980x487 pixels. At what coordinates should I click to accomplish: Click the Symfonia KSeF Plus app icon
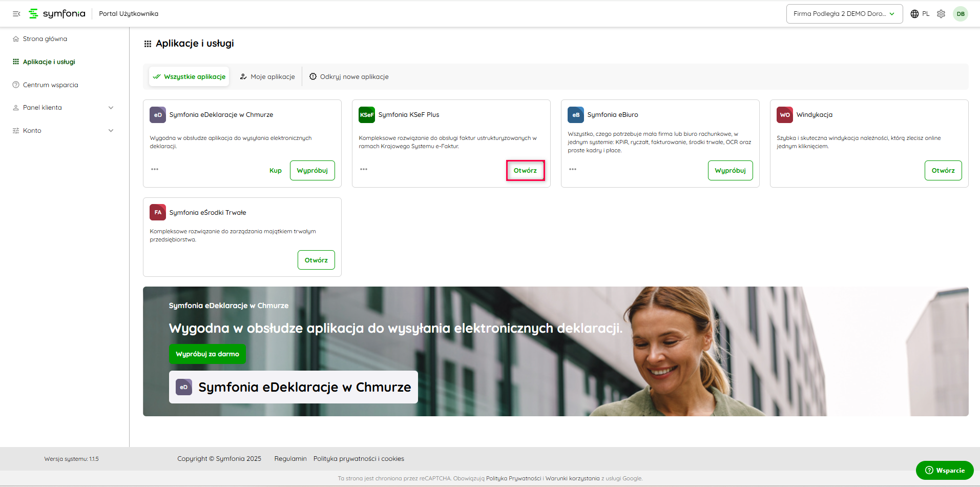click(366, 115)
